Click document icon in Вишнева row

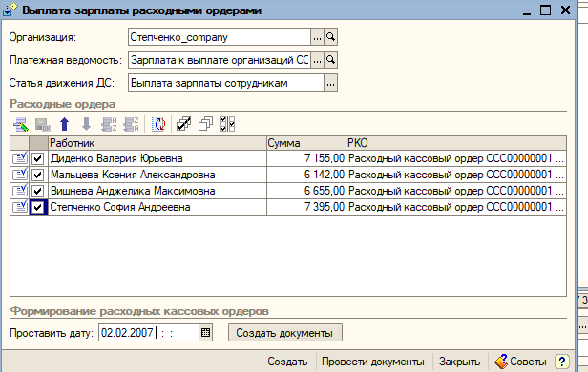(20, 191)
